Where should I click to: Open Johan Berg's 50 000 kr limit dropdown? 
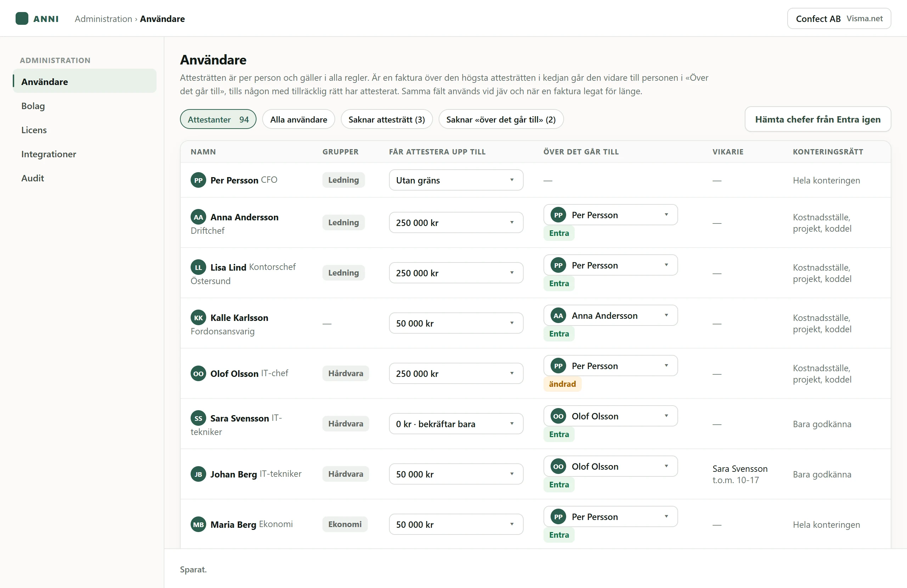(456, 474)
